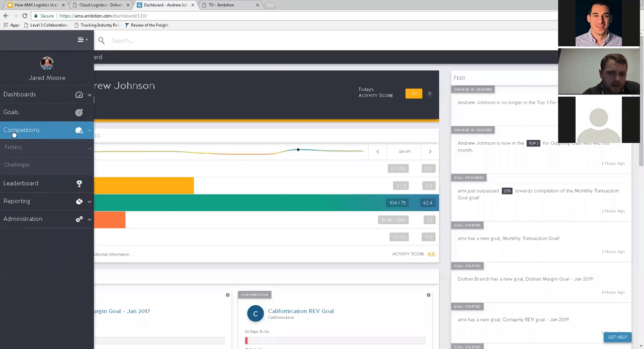Expand the Dashboards submenu chevron
Image resolution: width=644 pixels, height=349 pixels.
(90, 95)
